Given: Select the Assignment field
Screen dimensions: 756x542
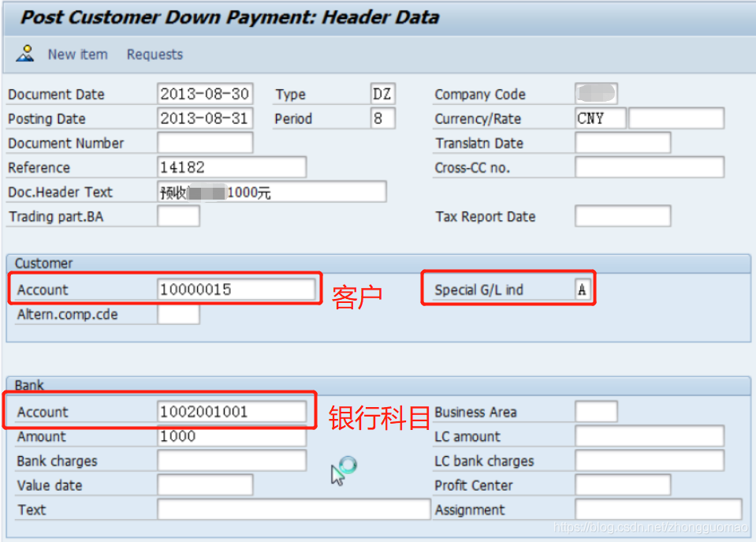Looking at the screenshot, I should click(658, 510).
